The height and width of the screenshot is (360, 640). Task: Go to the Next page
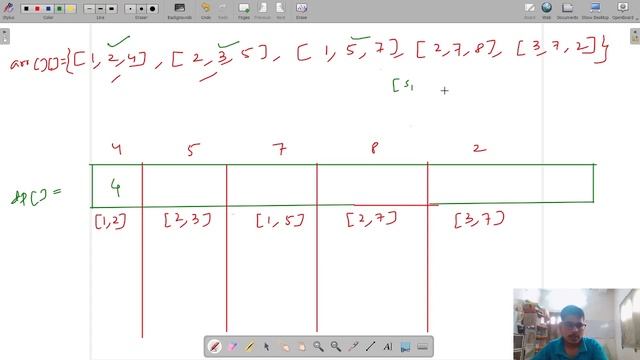pos(280,10)
